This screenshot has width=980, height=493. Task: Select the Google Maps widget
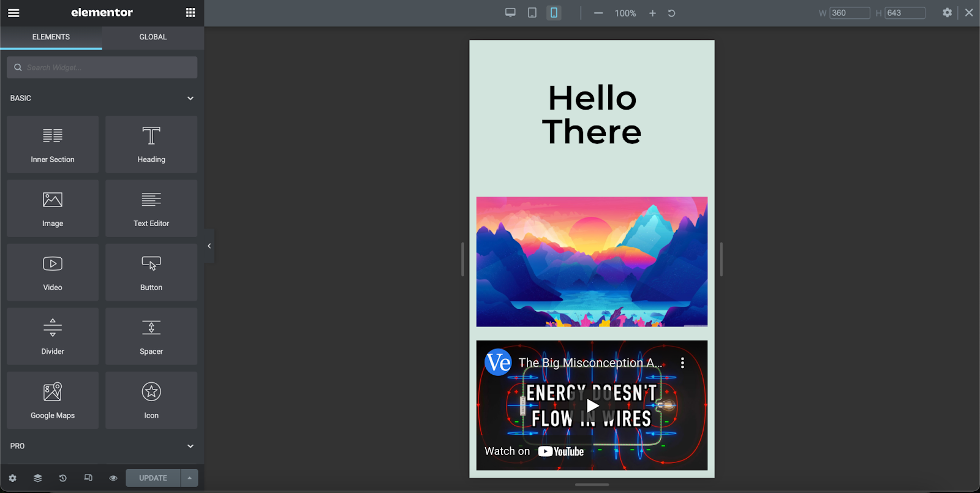click(x=53, y=401)
